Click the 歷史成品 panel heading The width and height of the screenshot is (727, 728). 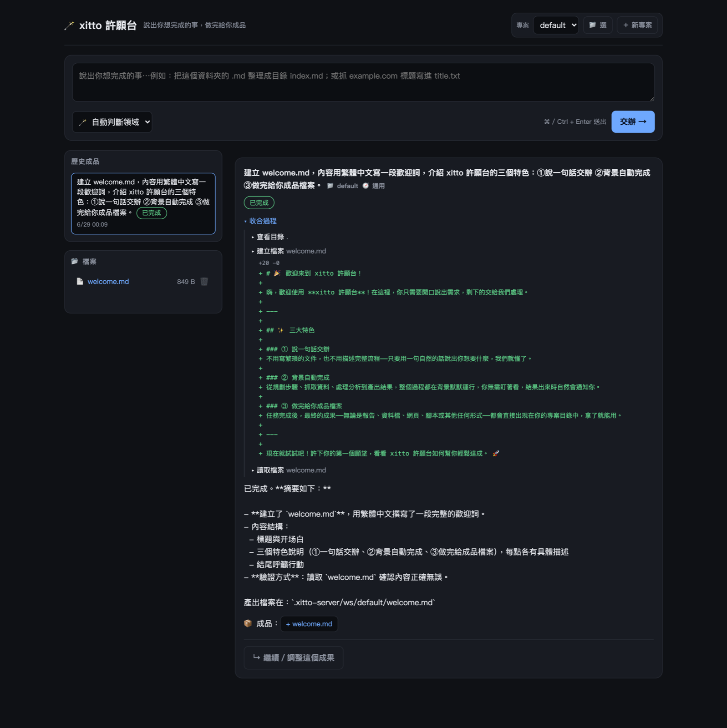tap(85, 161)
